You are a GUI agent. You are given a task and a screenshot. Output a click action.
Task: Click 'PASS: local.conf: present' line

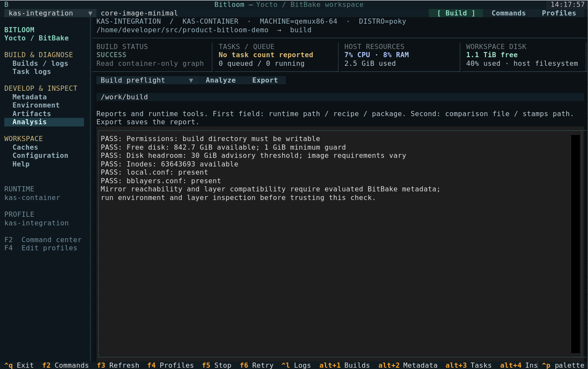coord(155,172)
